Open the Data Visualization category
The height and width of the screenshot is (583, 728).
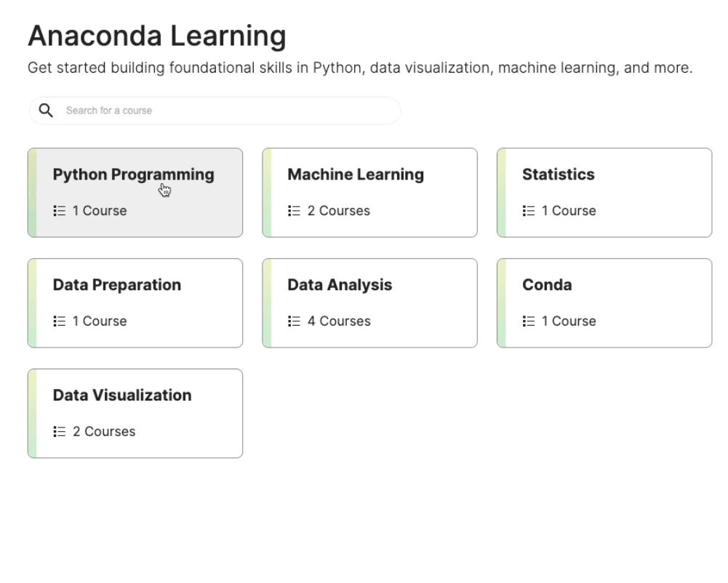point(122,395)
